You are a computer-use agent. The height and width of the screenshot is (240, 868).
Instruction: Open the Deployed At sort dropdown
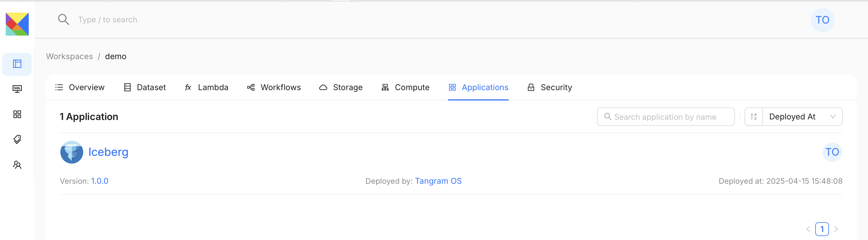(802, 117)
